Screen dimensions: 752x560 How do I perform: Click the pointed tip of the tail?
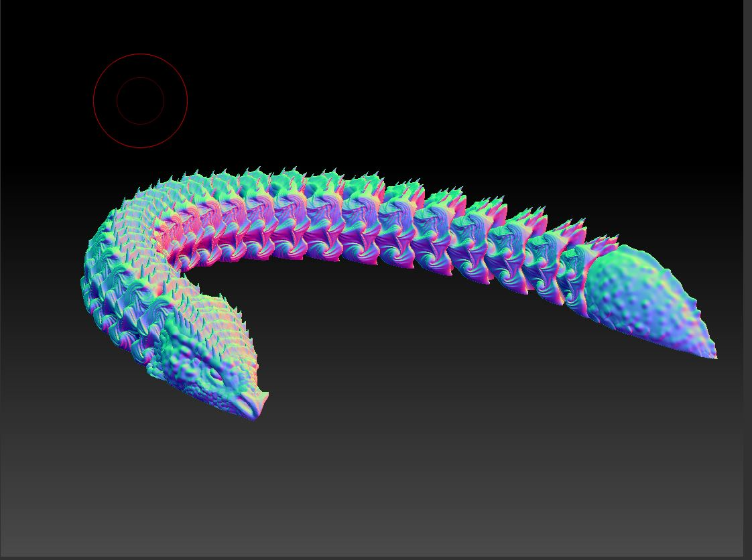point(712,354)
